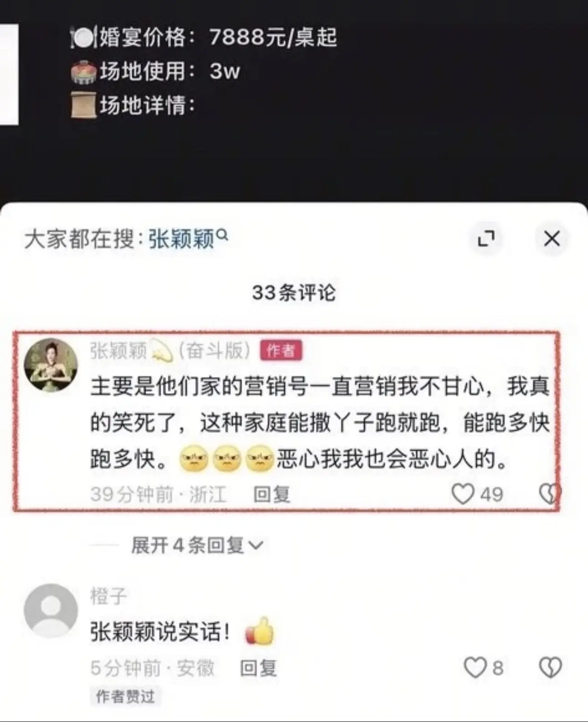Expand comments panel to full screen
This screenshot has width=588, height=722.
click(486, 238)
